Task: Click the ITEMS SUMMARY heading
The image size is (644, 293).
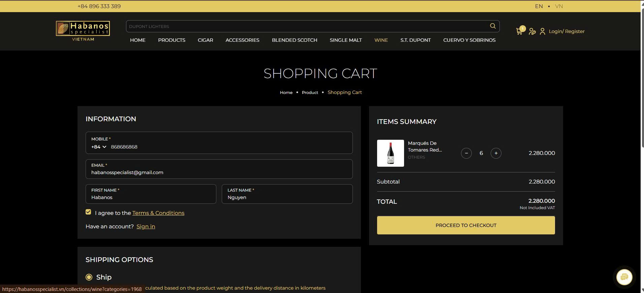Action: 406,122
